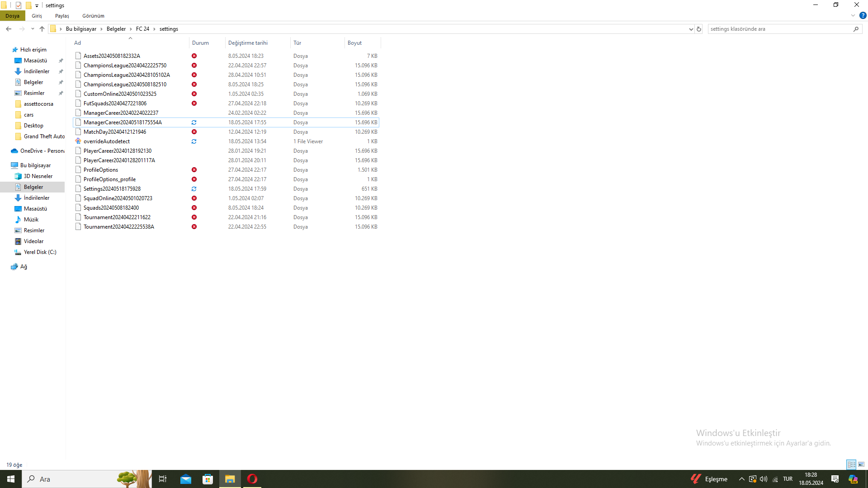Open the address bar history dropdown
The image size is (868, 488).
tap(690, 28)
